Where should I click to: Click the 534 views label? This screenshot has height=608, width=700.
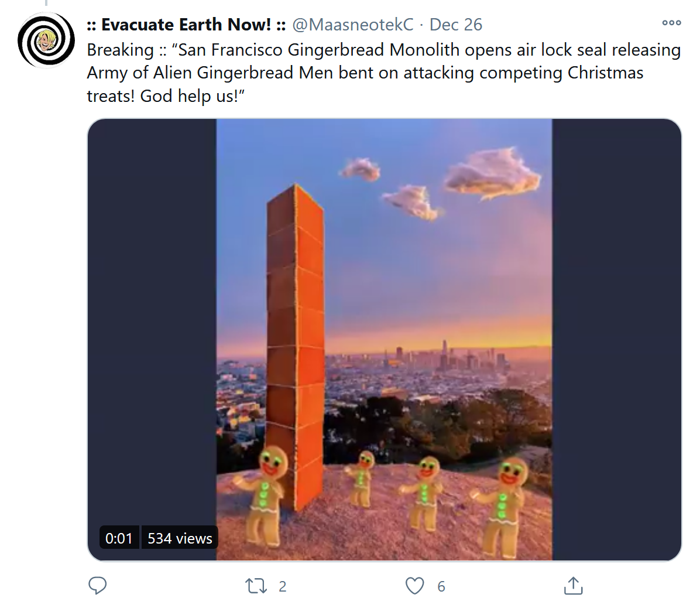click(x=180, y=538)
